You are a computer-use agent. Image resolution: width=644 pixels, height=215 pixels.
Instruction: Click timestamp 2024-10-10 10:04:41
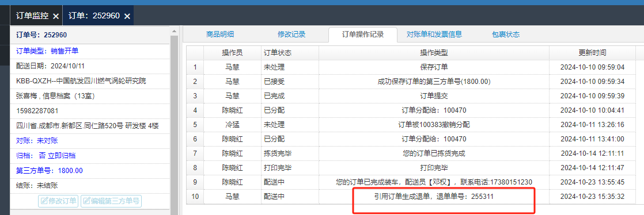(x=592, y=110)
